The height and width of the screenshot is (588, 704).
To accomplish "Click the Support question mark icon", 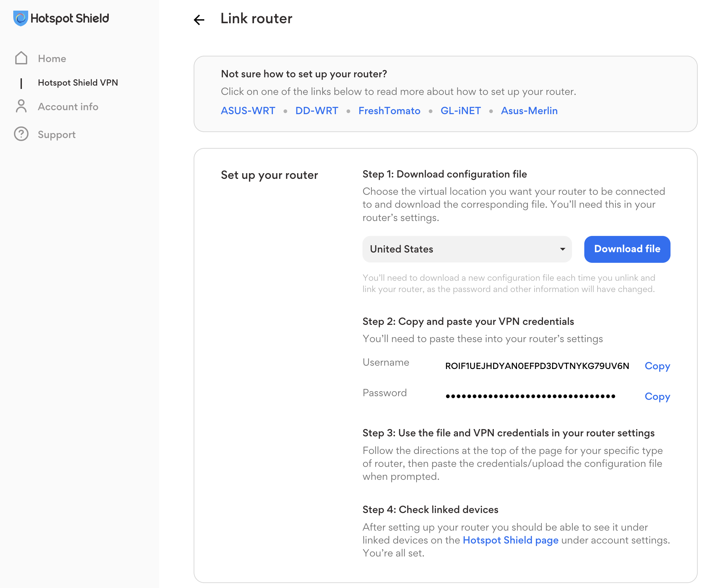I will tap(21, 134).
